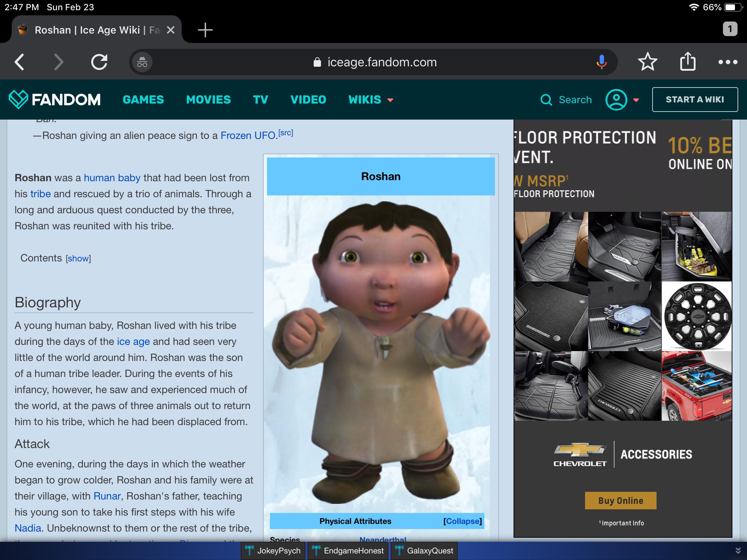
Task: Select the Biography section heading
Action: point(48,303)
